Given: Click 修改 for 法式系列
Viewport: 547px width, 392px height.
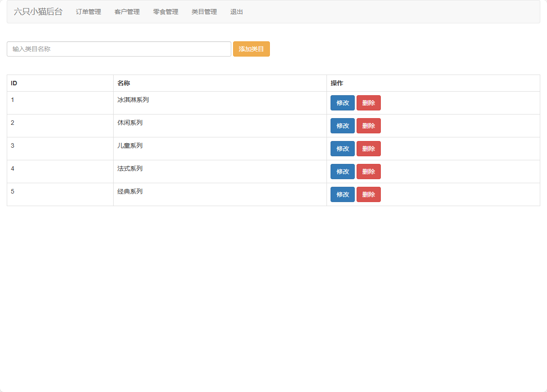Looking at the screenshot, I should click(x=342, y=172).
